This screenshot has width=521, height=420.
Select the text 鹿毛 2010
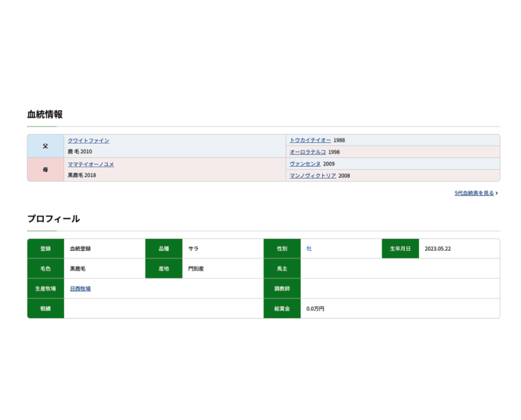click(80, 152)
